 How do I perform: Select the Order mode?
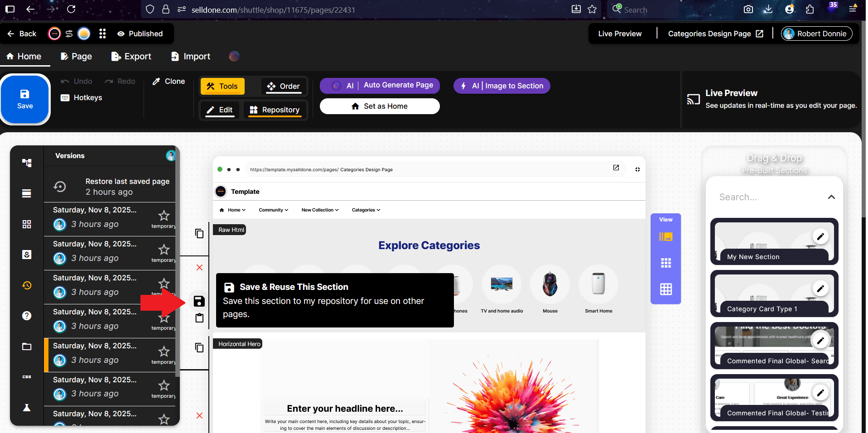coord(284,86)
